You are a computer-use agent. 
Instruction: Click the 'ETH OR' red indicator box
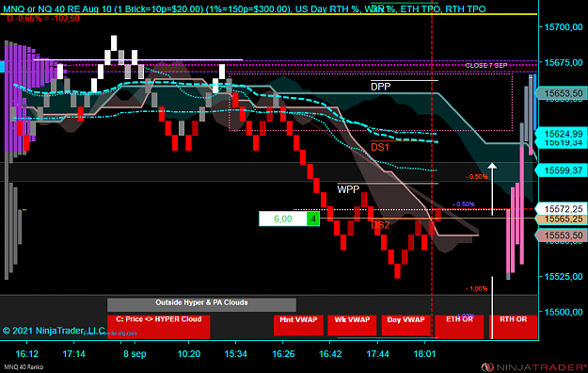tap(459, 327)
